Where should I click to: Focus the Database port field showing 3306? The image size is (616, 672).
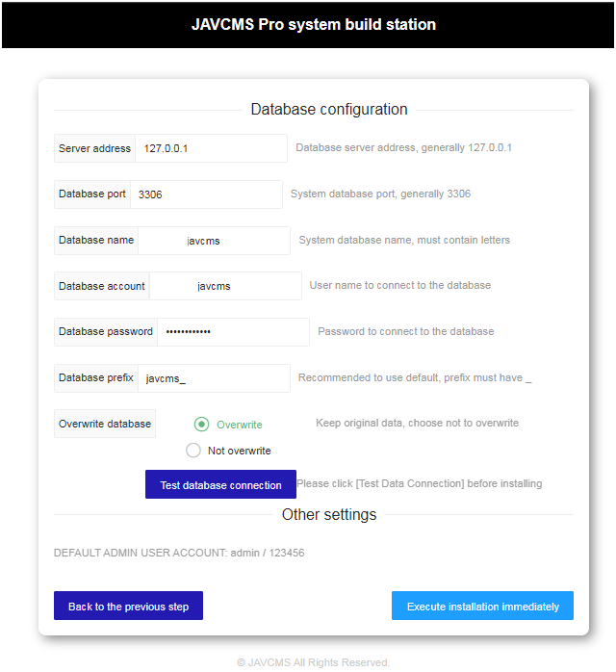pos(206,194)
